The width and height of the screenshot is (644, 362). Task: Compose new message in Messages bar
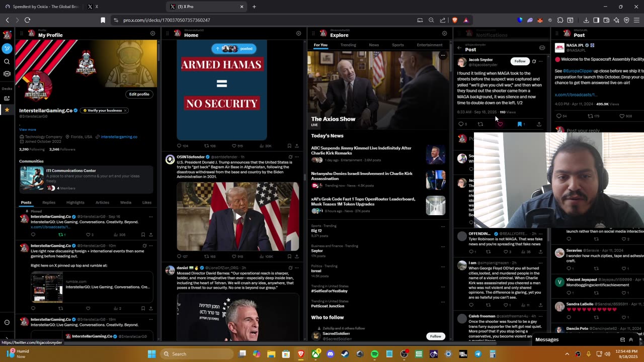tap(622, 340)
